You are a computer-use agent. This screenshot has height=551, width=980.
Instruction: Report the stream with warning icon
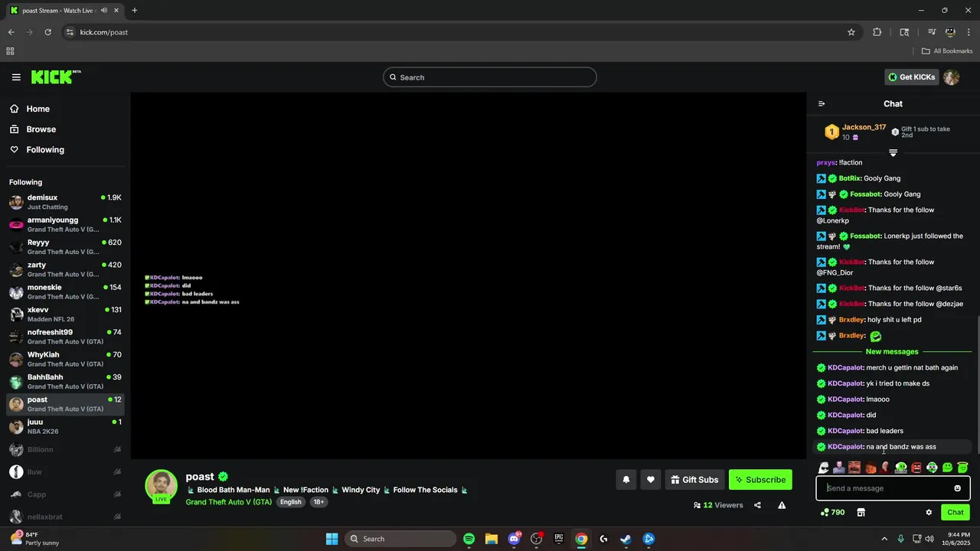tap(782, 505)
